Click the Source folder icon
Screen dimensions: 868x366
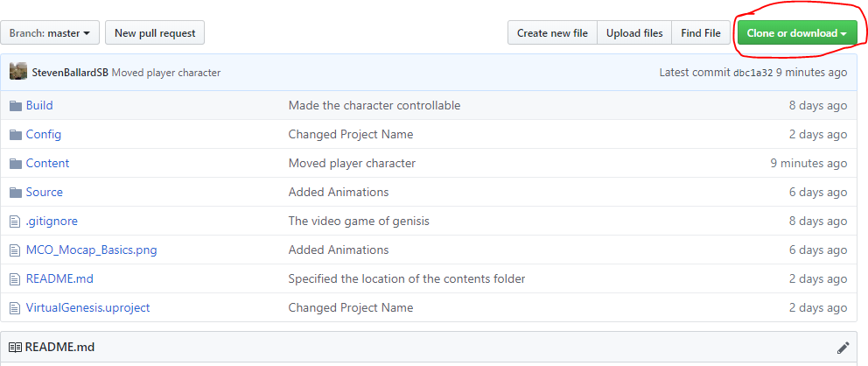[x=16, y=192]
